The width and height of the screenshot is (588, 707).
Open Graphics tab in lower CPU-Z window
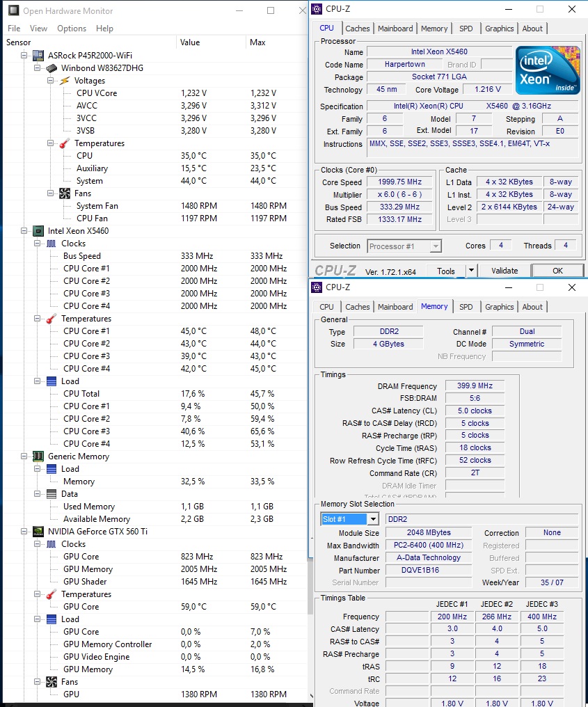(499, 307)
